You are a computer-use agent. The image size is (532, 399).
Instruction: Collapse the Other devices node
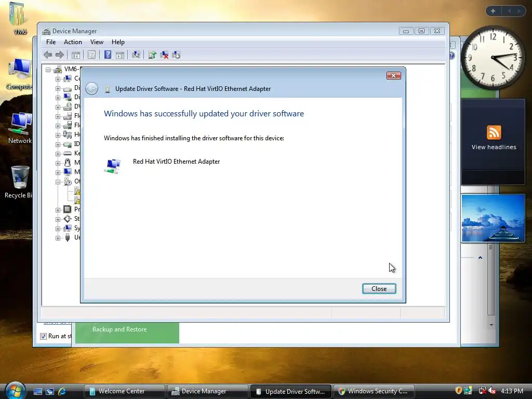58,182
